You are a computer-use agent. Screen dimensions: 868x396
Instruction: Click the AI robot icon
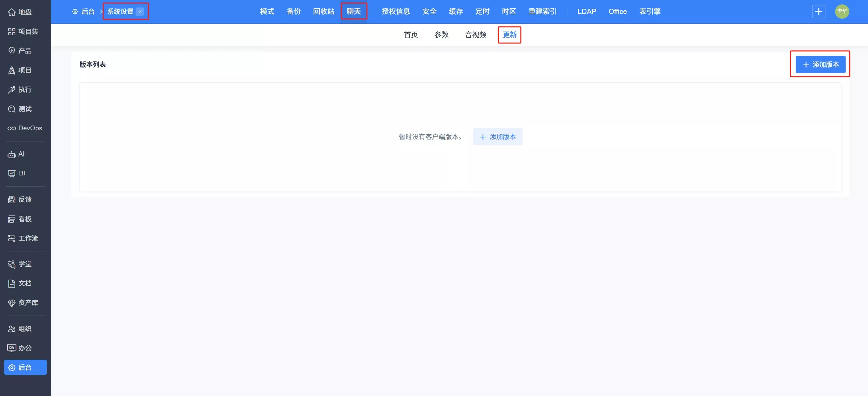pyautogui.click(x=12, y=154)
